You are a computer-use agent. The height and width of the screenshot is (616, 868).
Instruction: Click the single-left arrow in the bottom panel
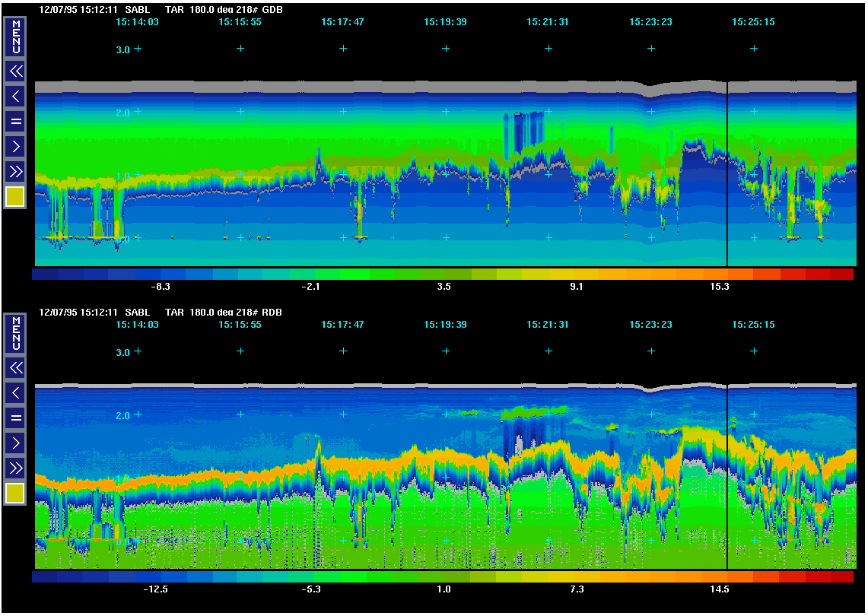tap(15, 393)
